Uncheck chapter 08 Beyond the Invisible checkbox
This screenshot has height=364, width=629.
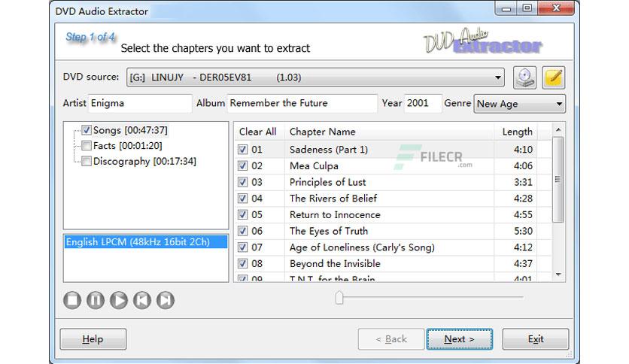click(243, 263)
